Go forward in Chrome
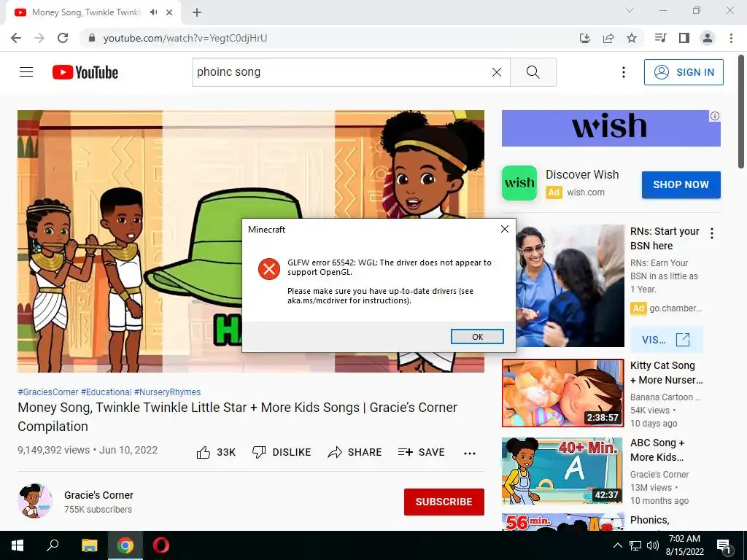Image resolution: width=747 pixels, height=560 pixels. (x=39, y=38)
